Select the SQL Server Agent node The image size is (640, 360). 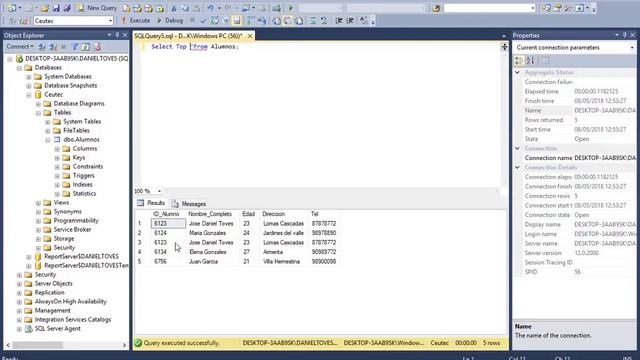pos(58,329)
